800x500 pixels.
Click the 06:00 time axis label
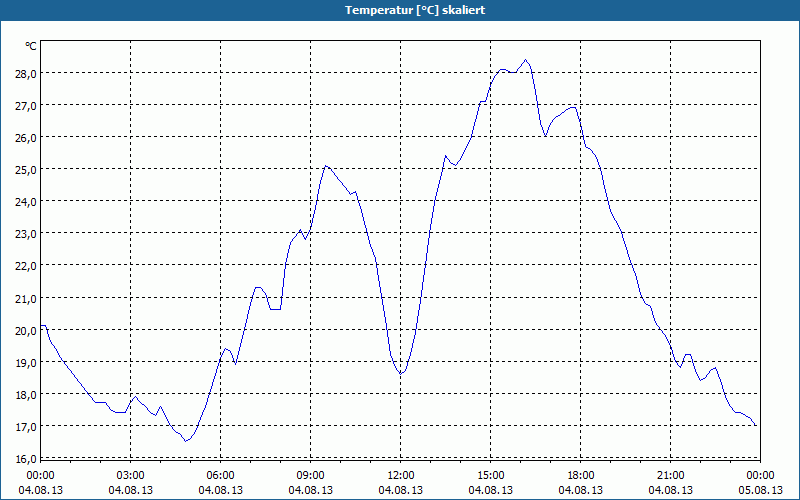[x=220, y=476]
